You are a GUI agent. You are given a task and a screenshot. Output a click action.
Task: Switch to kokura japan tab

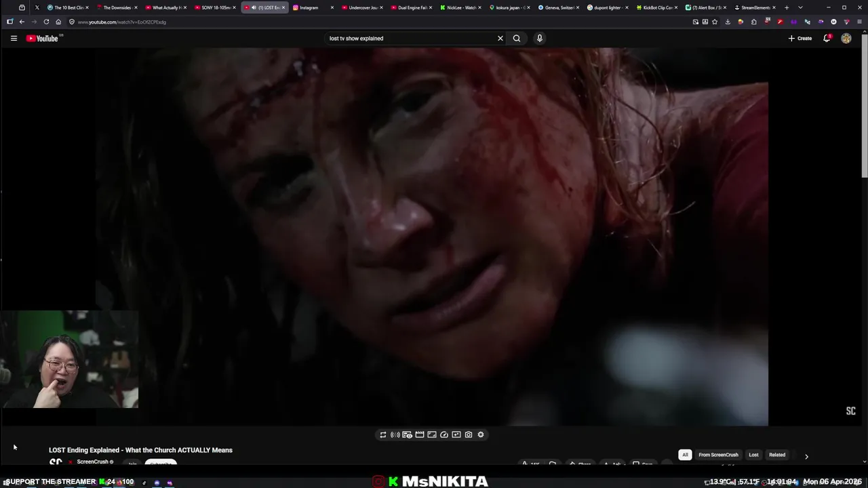pos(510,7)
